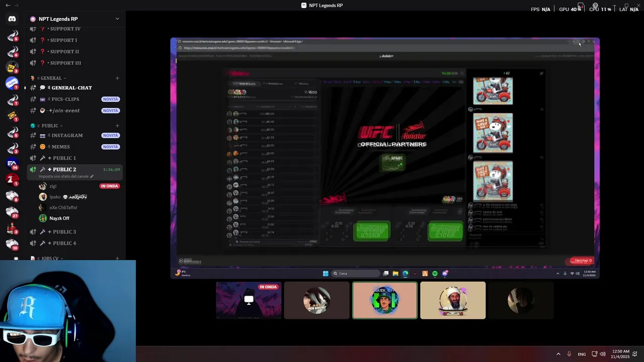Join the PUBLIC 1 voice channel
Screen dimensions: 644x362
[x=75, y=158]
